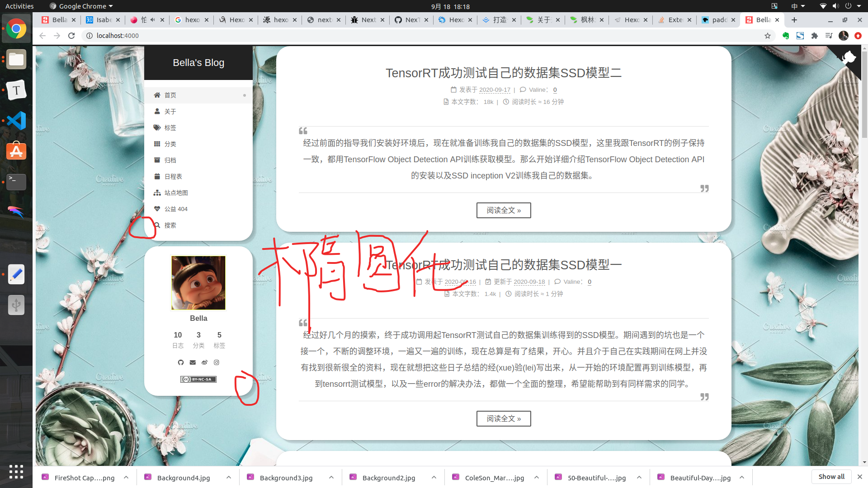Click the Instagram icon in profile card

point(217,362)
